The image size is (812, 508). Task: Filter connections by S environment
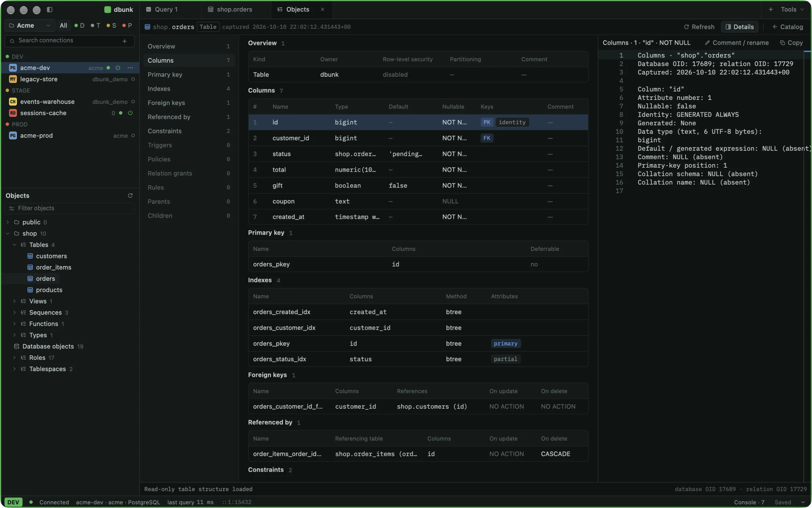click(111, 25)
